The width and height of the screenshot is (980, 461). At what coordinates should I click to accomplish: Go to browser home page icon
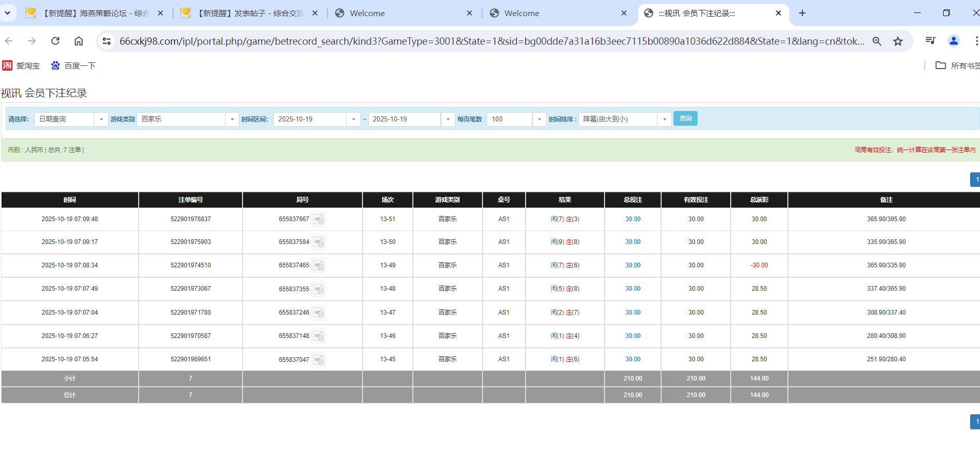click(78, 41)
